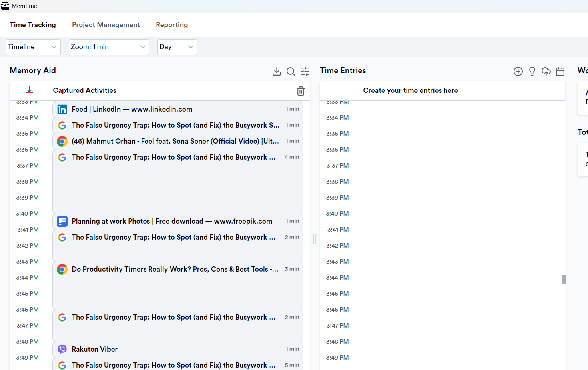This screenshot has width=588, height=370.
Task: Click the Memory Aid download icon
Action: pos(277,71)
